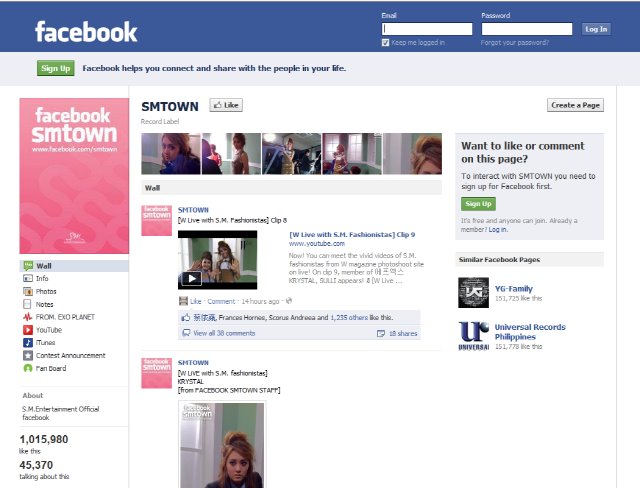
Task: Click green Sign Up button in top banner
Action: pyautogui.click(x=56, y=68)
